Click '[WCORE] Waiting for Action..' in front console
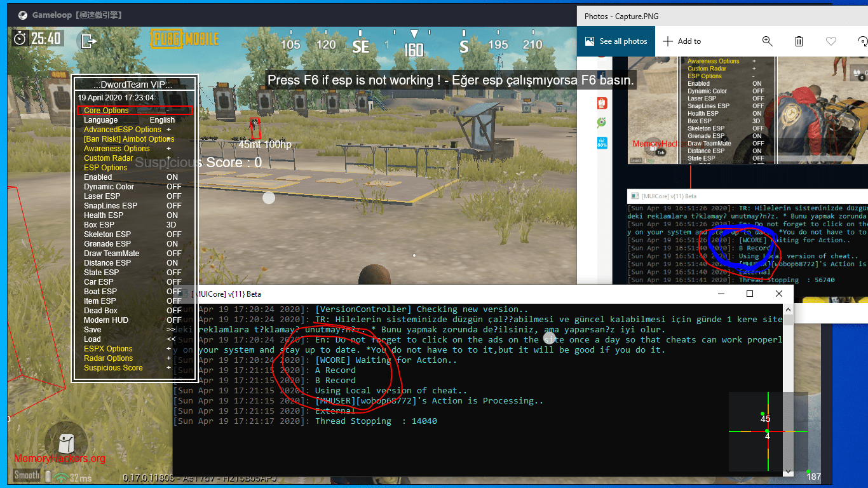 (386, 360)
